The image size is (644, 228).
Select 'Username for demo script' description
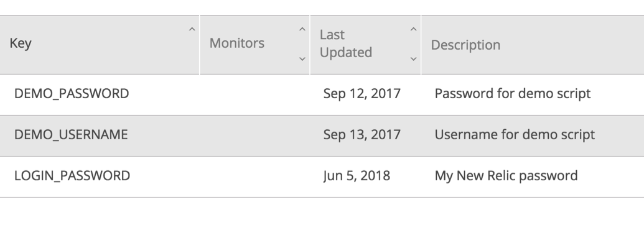tap(515, 135)
